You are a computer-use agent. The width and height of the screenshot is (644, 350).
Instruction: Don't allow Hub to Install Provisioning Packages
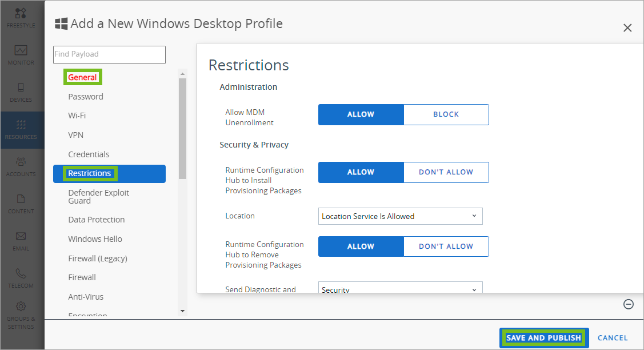(446, 172)
